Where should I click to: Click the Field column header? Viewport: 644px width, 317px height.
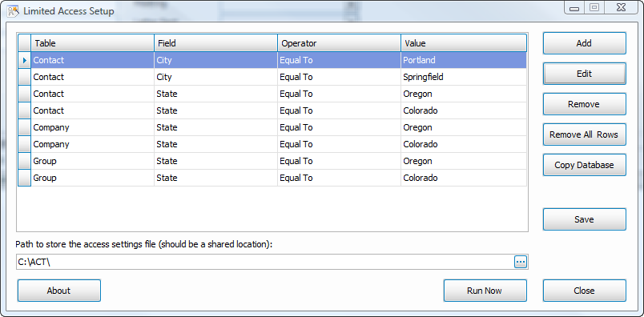tap(216, 42)
